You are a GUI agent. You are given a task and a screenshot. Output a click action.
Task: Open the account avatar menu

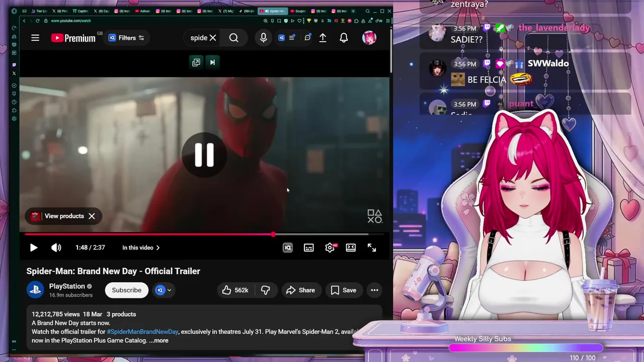(x=369, y=38)
